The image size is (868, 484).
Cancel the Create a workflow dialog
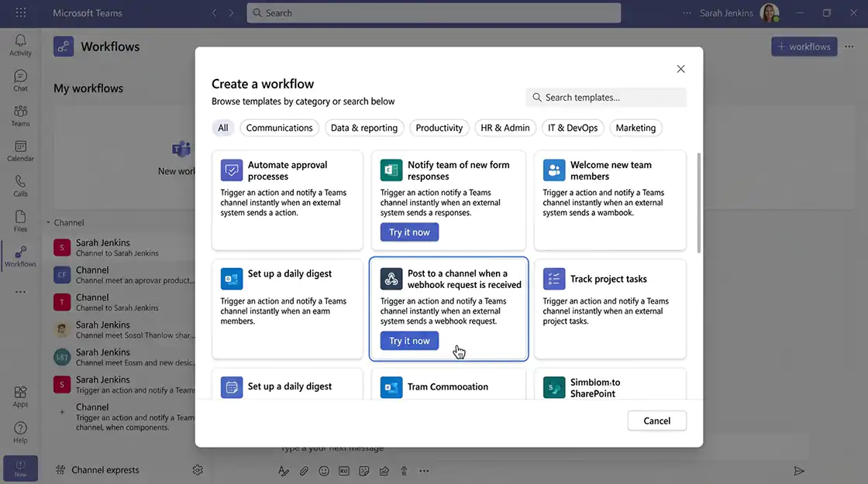(x=656, y=421)
